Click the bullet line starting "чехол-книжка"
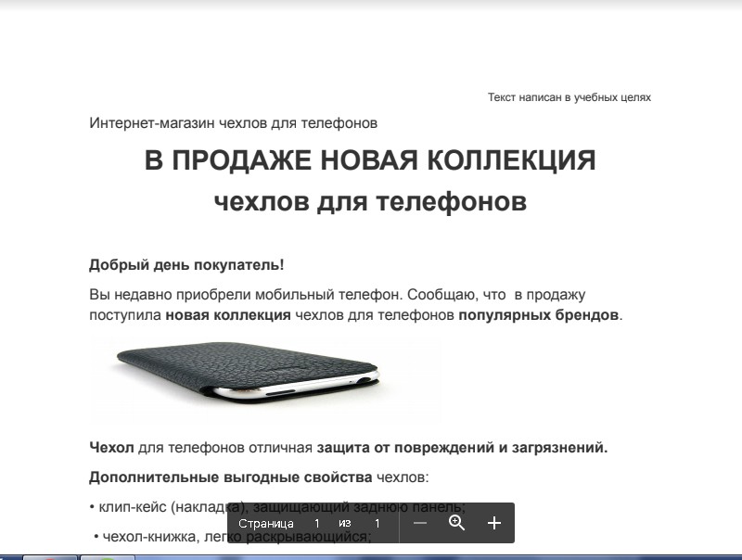This screenshot has height=560, width=742. tap(233, 537)
